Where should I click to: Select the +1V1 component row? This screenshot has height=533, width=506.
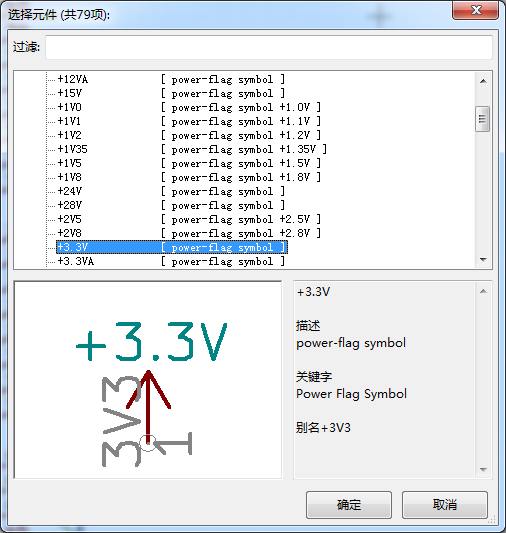click(x=189, y=121)
